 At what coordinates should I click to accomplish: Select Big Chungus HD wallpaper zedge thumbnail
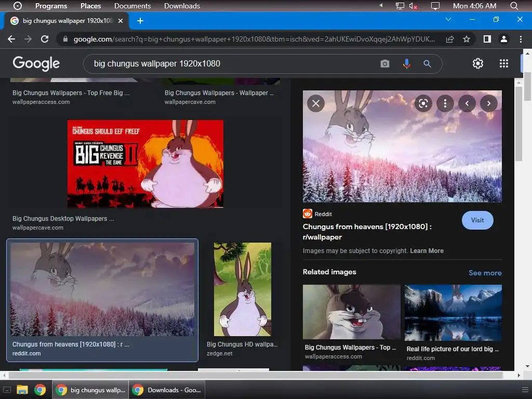242,289
